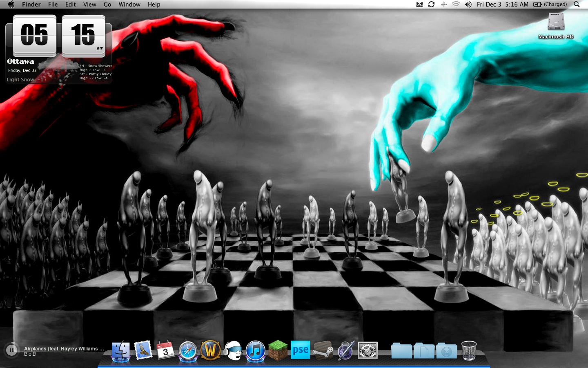Viewport: 588px width, 368px height.
Task: Open the Help menu
Action: pyautogui.click(x=154, y=4)
